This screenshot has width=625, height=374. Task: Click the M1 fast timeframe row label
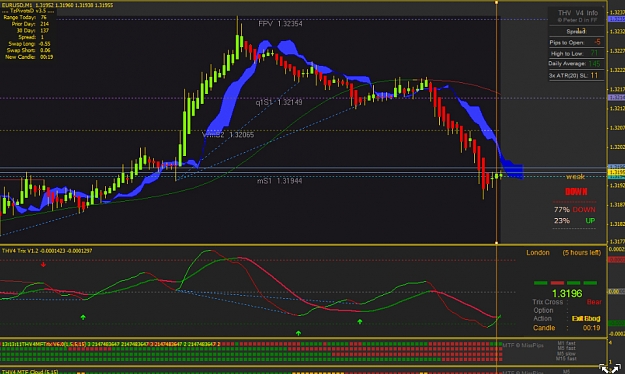click(x=566, y=343)
